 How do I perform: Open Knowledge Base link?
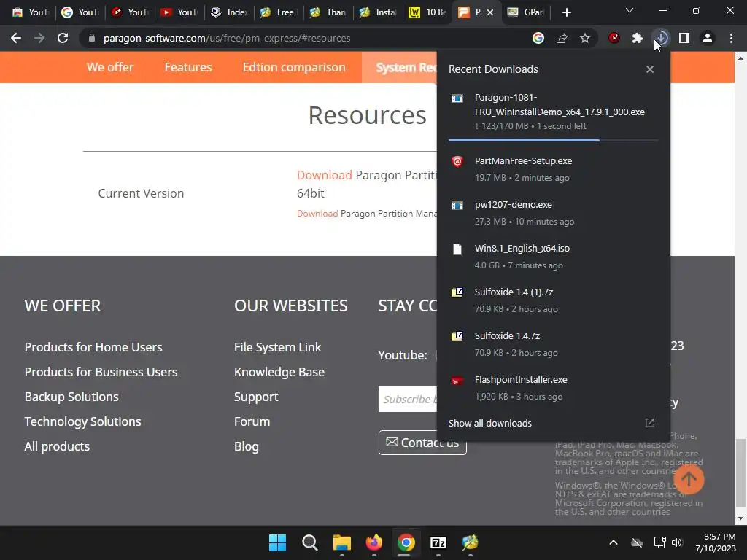(x=279, y=372)
